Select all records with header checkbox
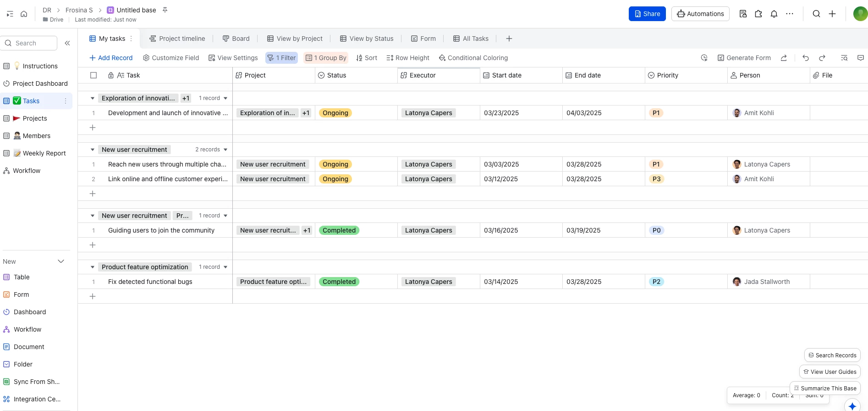 pos(93,75)
